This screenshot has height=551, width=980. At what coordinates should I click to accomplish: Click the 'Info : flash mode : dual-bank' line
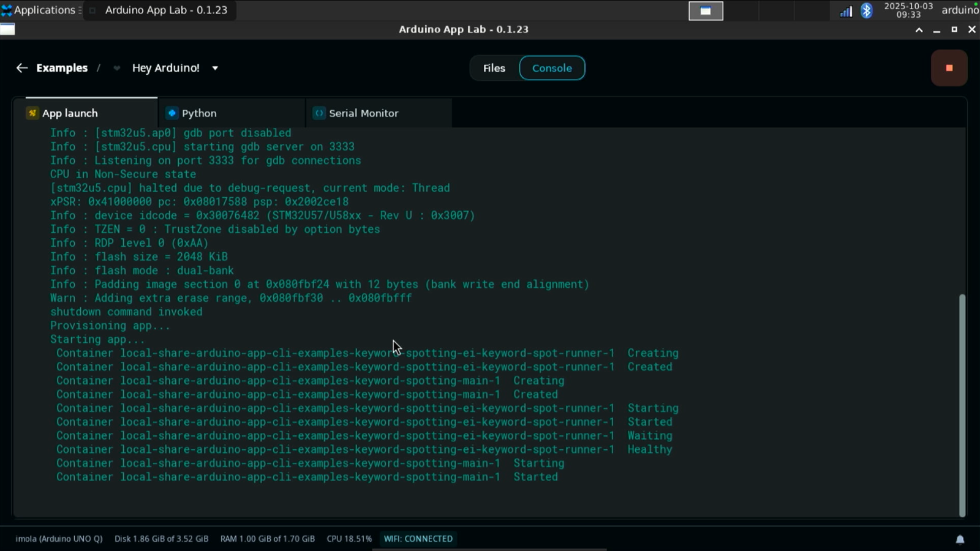142,271
